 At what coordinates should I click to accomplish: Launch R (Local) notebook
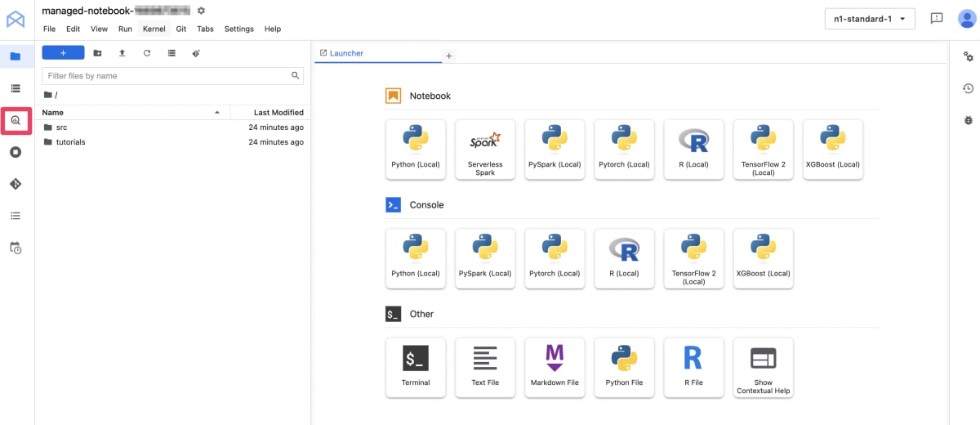point(693,150)
